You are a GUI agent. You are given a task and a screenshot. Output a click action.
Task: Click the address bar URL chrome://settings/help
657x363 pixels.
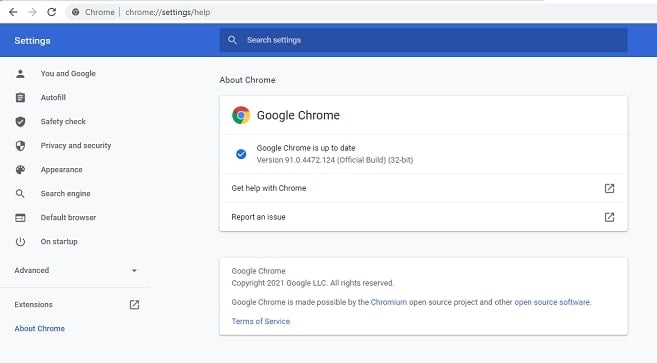[168, 12]
